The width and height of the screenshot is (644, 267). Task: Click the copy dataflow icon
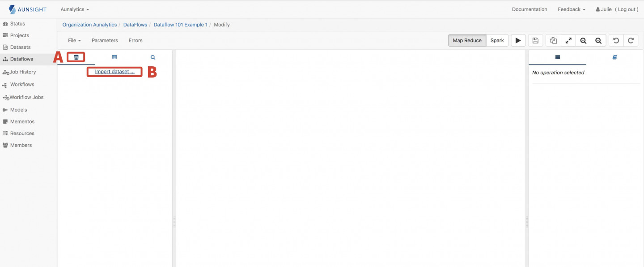click(553, 40)
